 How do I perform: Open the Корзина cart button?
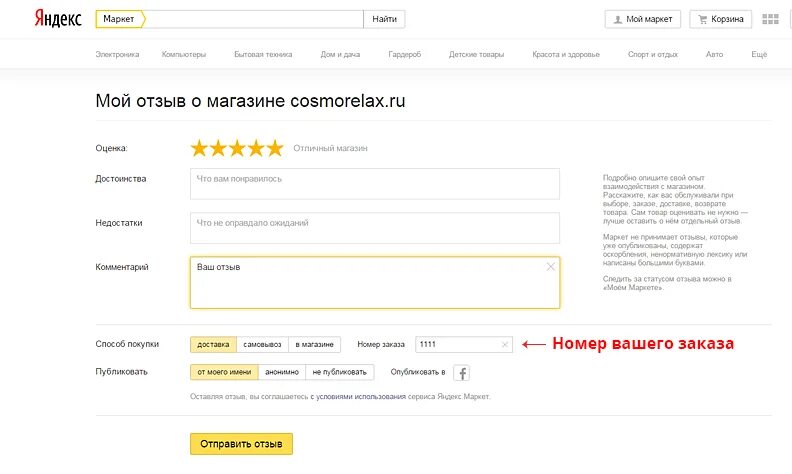click(721, 19)
